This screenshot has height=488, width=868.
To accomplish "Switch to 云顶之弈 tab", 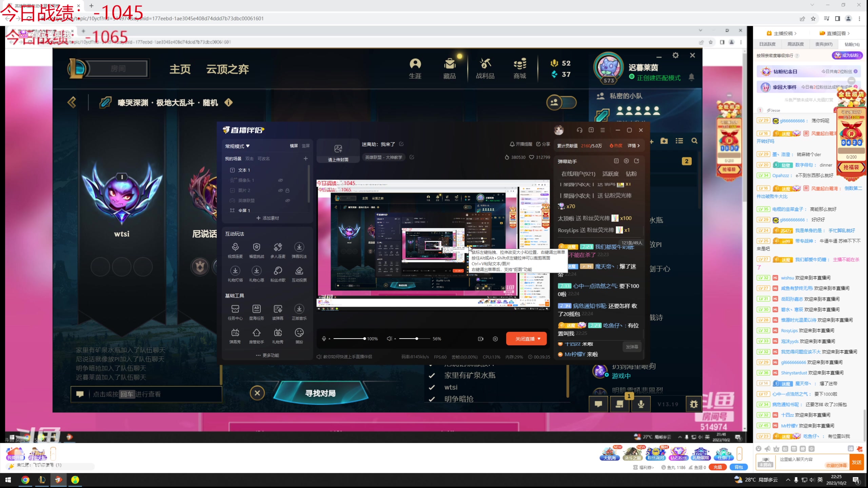I will 227,69.
